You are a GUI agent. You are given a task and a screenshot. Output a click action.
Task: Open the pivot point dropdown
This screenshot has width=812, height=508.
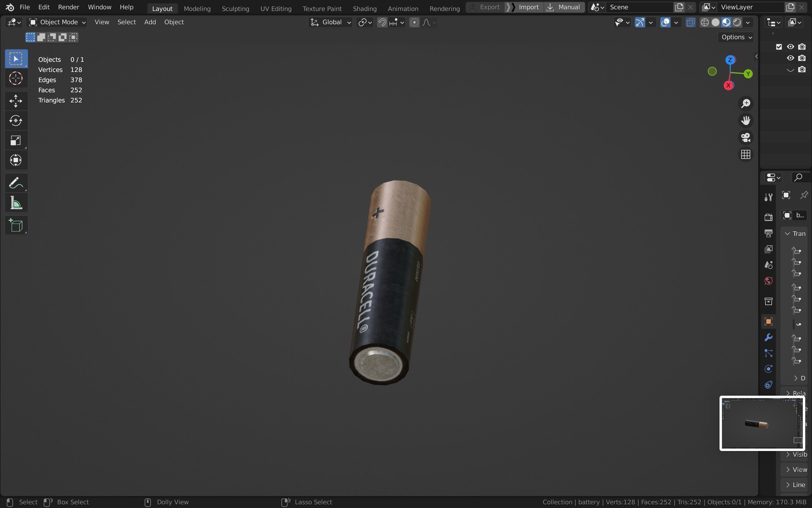(365, 23)
